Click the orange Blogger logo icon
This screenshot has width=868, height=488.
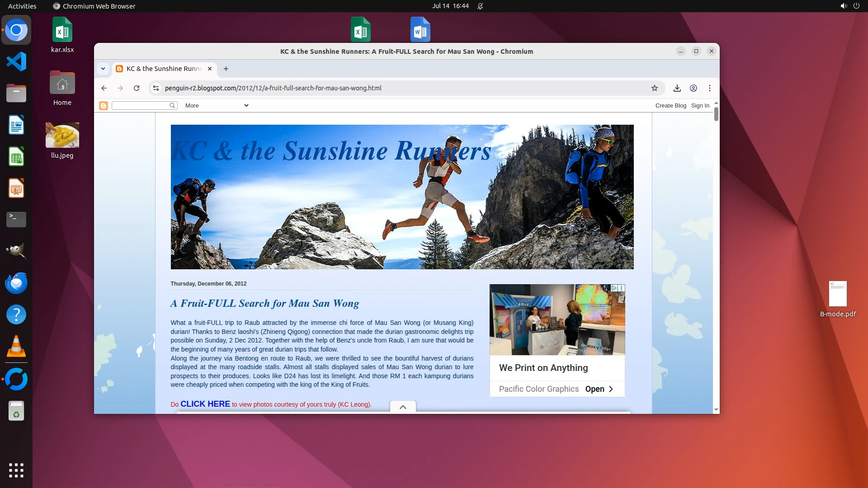click(x=104, y=106)
